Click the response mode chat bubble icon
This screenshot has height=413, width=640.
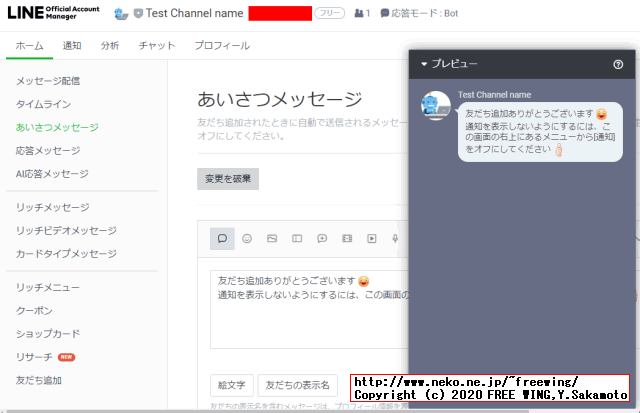[x=384, y=13]
